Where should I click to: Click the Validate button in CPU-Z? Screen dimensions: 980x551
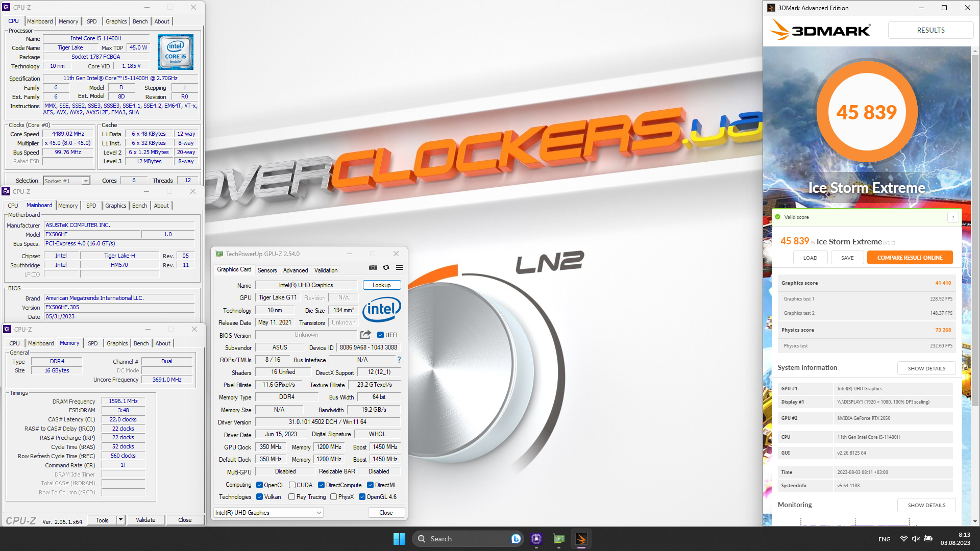point(145,520)
